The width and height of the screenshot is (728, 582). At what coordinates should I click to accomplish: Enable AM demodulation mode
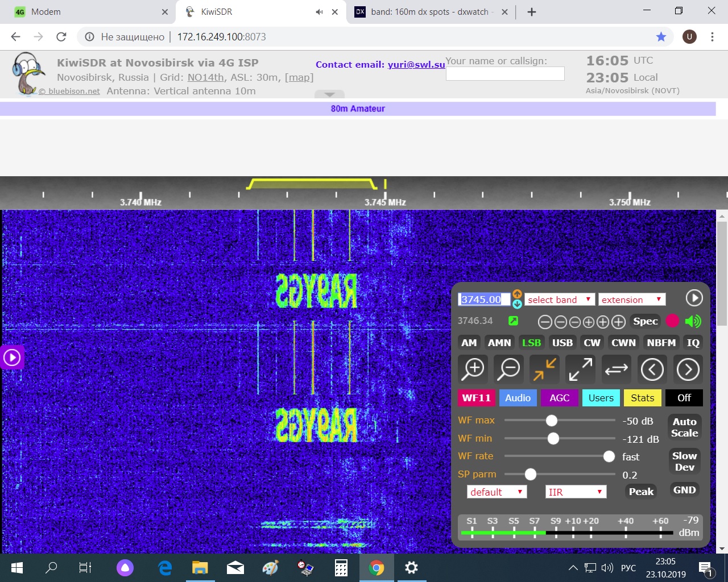click(x=469, y=343)
